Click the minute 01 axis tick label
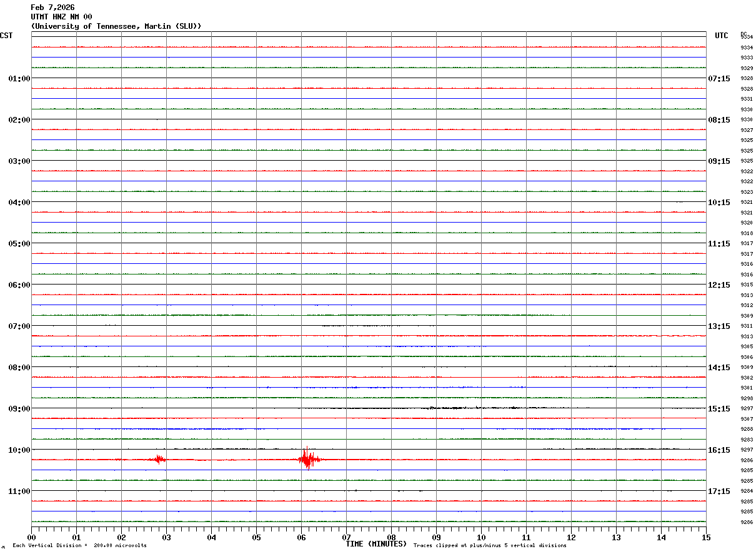 76,537
